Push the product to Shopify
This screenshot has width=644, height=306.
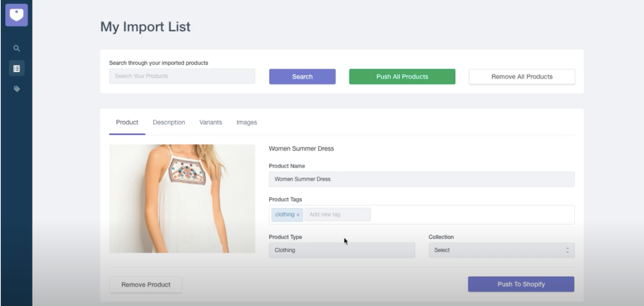pos(521,284)
